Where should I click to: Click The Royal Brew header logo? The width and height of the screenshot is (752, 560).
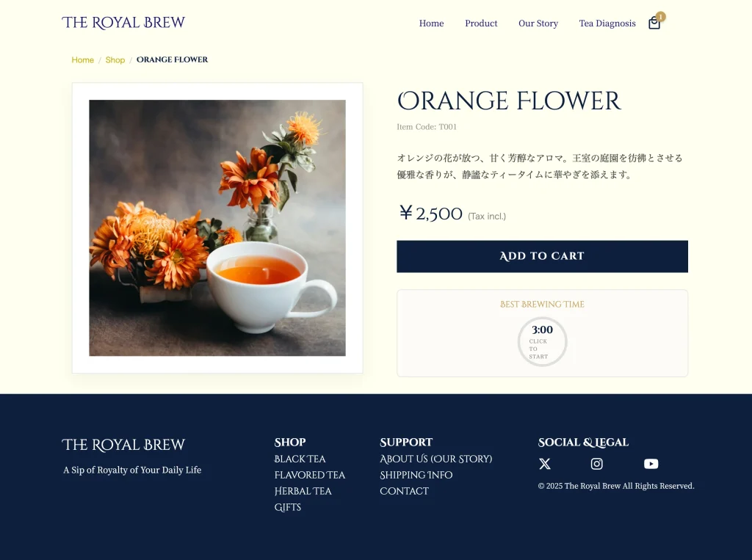123,23
